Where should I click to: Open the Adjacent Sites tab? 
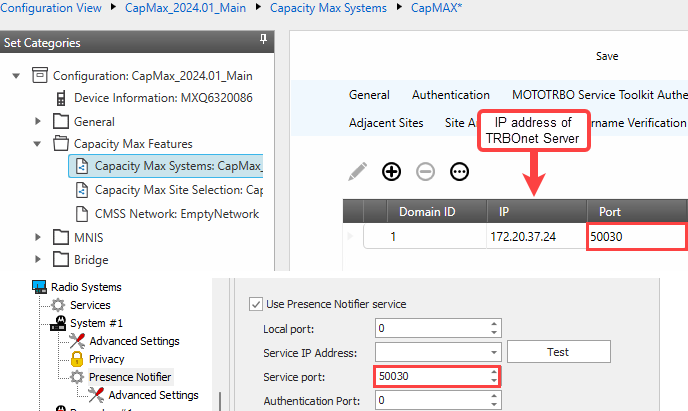386,124
